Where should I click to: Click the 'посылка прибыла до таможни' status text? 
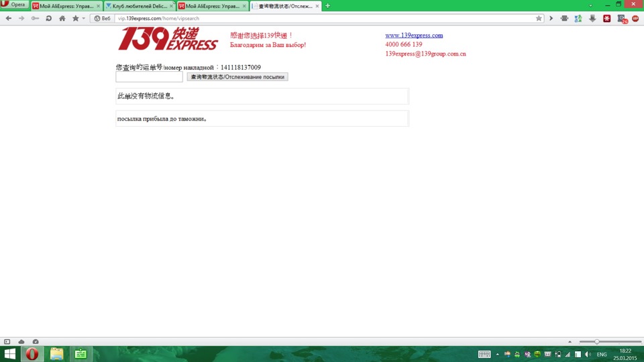[x=162, y=119]
